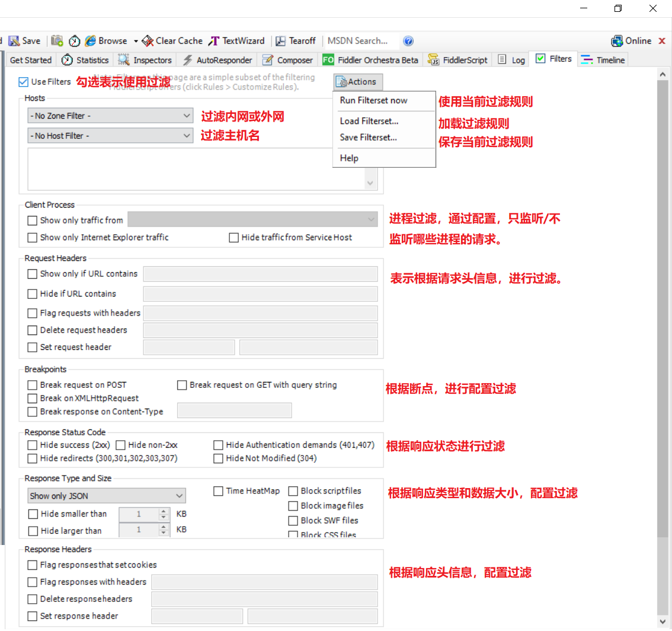
Task: Increase the Hide smaller than KB value
Action: click(164, 511)
